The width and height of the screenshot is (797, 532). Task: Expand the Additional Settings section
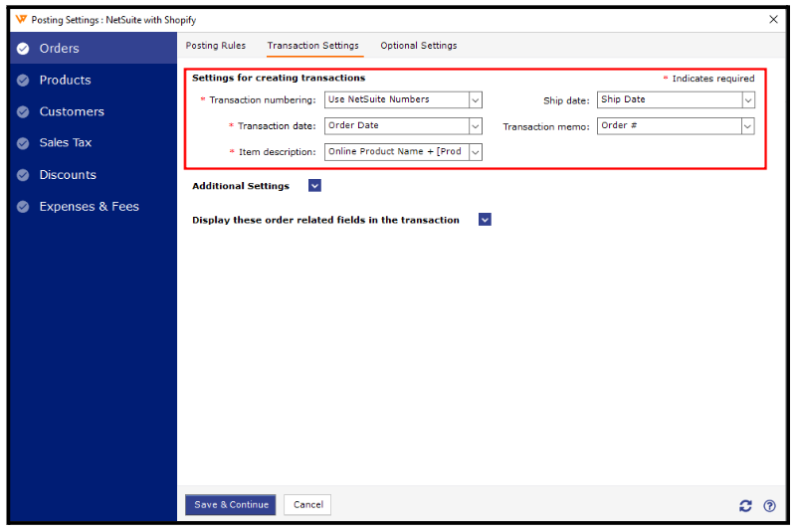tap(315, 186)
